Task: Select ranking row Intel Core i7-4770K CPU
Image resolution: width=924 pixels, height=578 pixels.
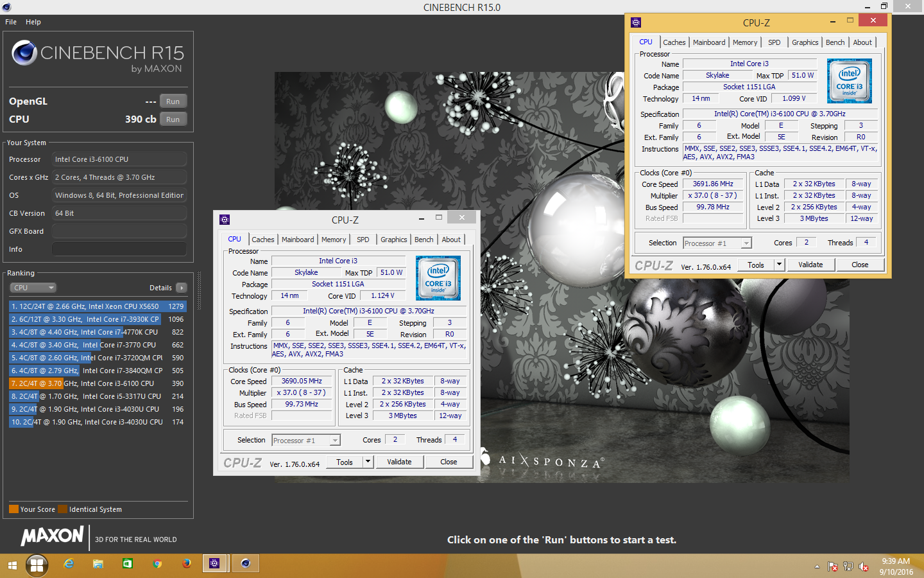Action: tap(98, 332)
